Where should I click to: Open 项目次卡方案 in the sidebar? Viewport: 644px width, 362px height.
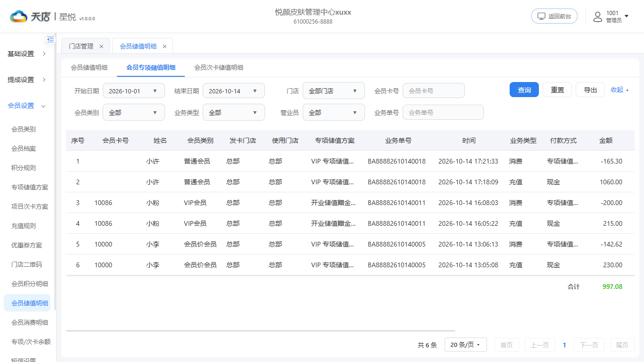pyautogui.click(x=30, y=206)
